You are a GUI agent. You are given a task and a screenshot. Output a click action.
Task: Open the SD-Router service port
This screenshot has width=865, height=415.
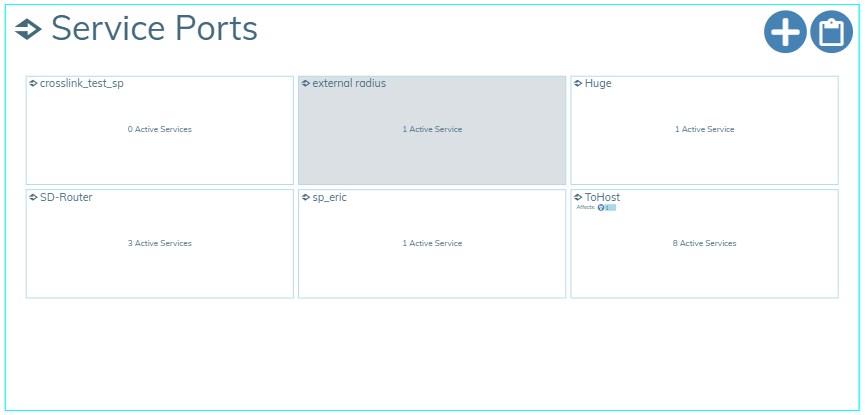click(x=66, y=198)
